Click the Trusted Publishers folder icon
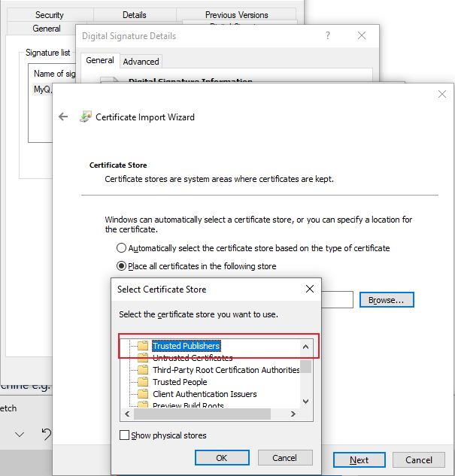 coord(143,345)
